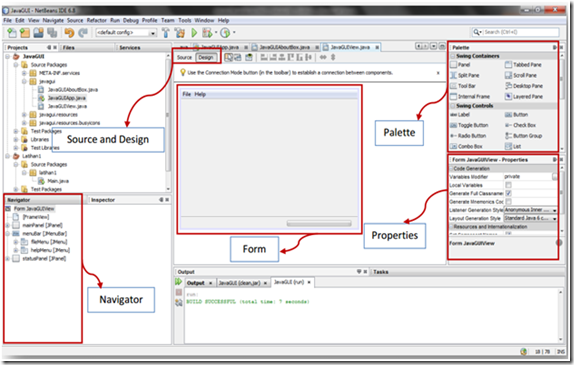Click the Clean and Build icon

pyautogui.click(x=180, y=33)
